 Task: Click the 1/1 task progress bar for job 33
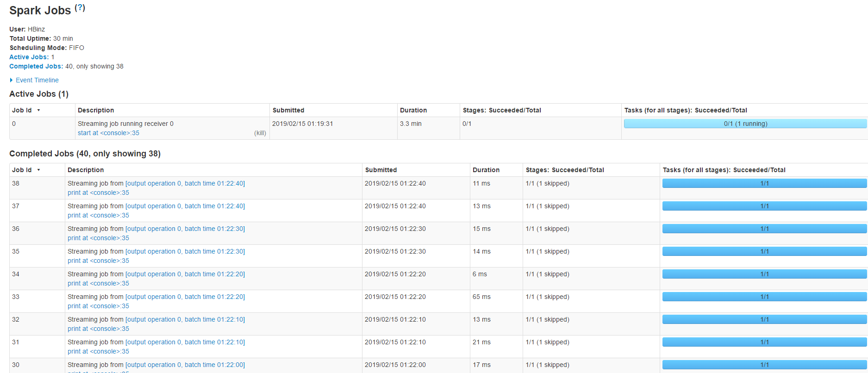tap(765, 297)
